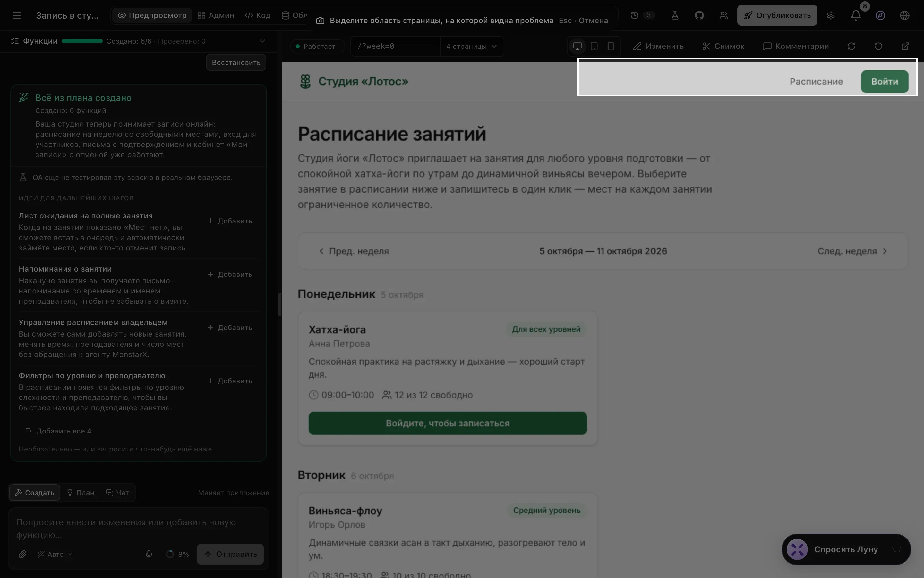Open the QA flask icon in top bar
The width and height of the screenshot is (924, 578).
pyautogui.click(x=675, y=15)
